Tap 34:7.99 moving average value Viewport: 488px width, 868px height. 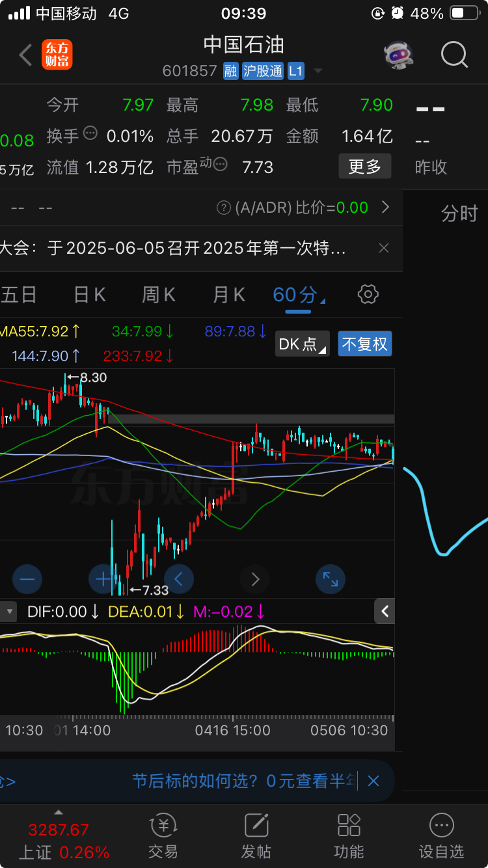coord(142,331)
